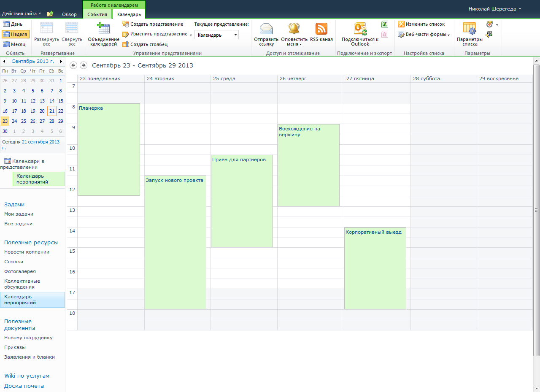Click the Open with Access icon

[385, 34]
